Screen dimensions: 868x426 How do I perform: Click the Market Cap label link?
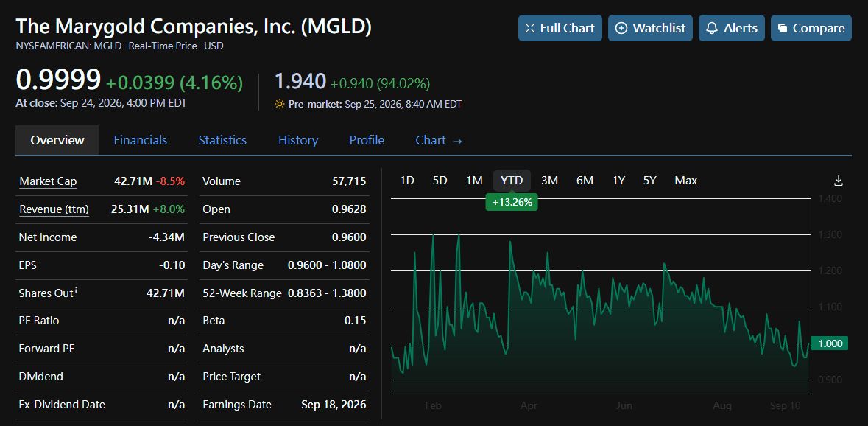(48, 181)
